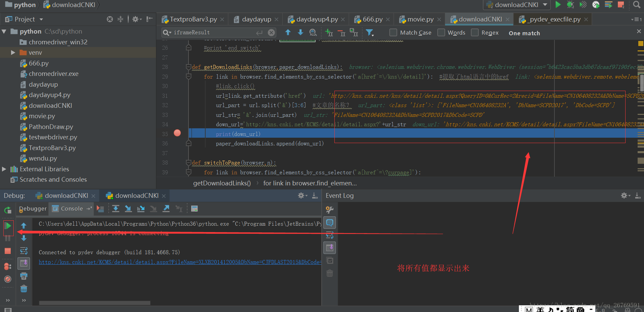This screenshot has height=312, width=644.
Task: Step into my code icon
Action: (141, 209)
